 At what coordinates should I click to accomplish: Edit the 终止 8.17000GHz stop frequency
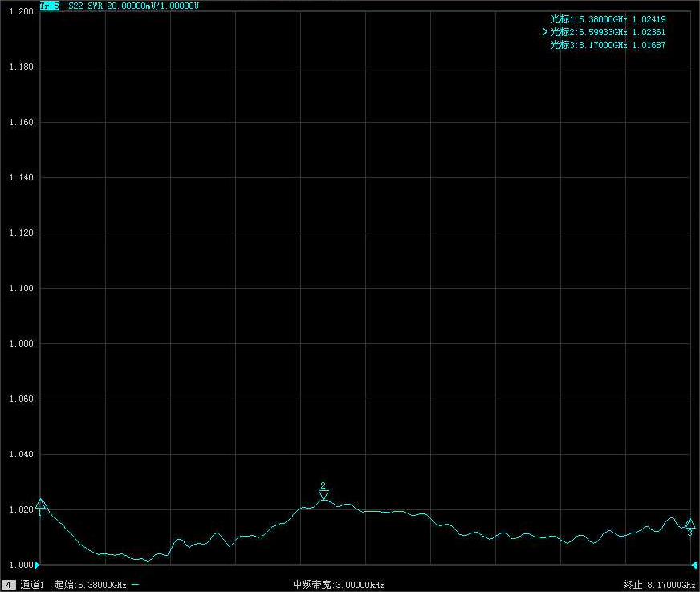point(658,585)
